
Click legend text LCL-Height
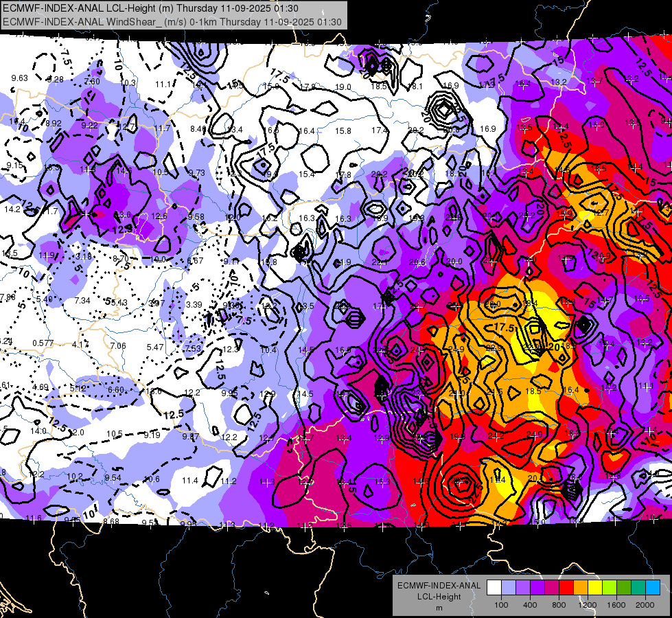tap(439, 597)
